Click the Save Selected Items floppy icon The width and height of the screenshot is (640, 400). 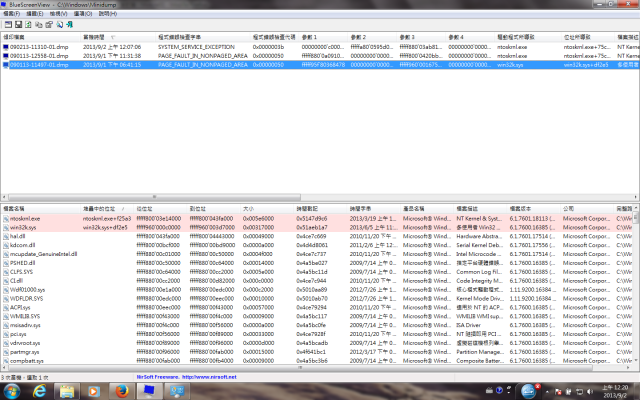[18, 24]
